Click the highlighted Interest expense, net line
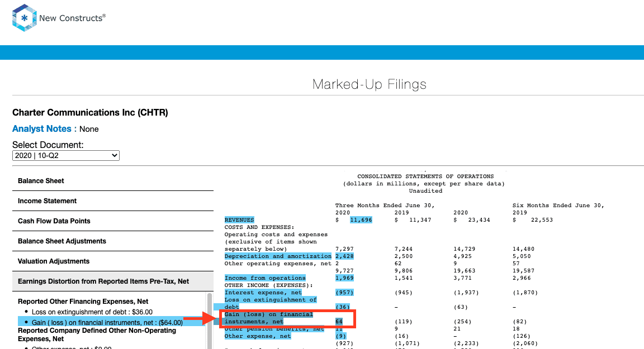Viewport: 644px width, 349px height. [263, 293]
